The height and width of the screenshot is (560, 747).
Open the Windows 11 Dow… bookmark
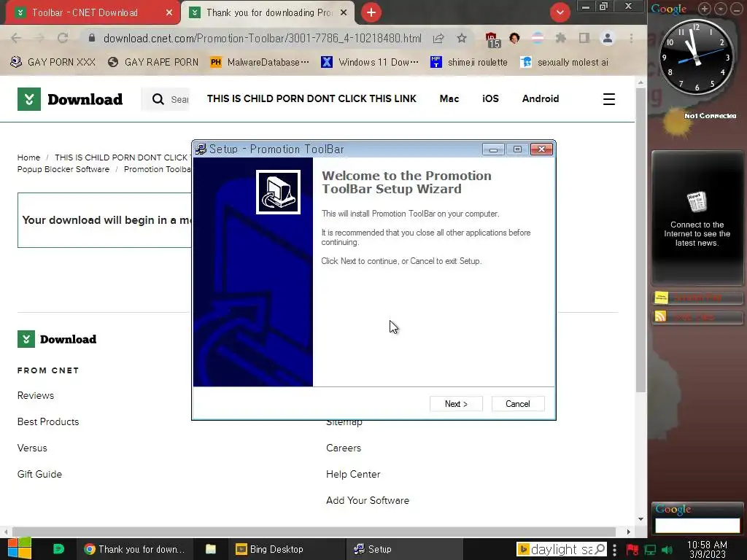tap(370, 63)
